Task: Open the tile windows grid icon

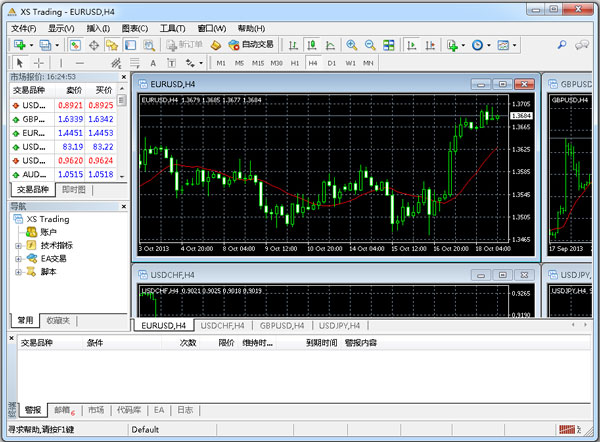Action: pyautogui.click(x=388, y=45)
